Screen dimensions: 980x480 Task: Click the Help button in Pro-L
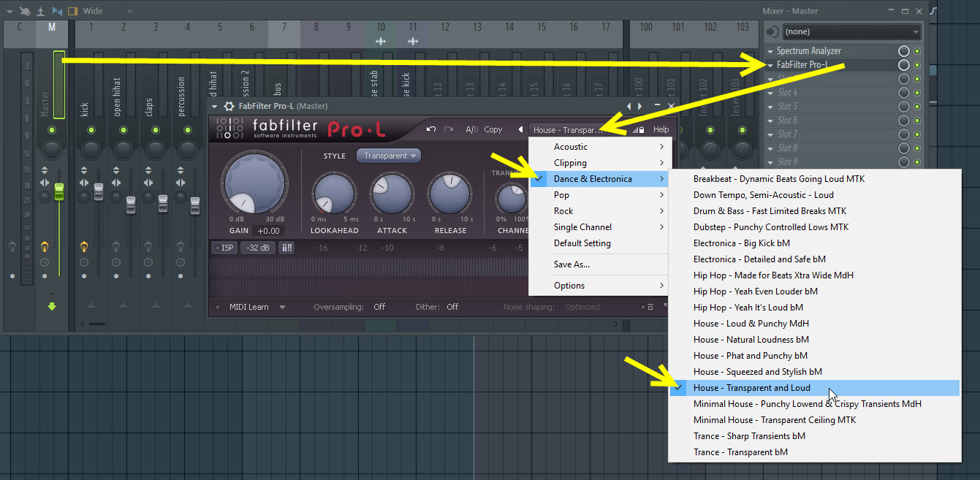click(661, 129)
